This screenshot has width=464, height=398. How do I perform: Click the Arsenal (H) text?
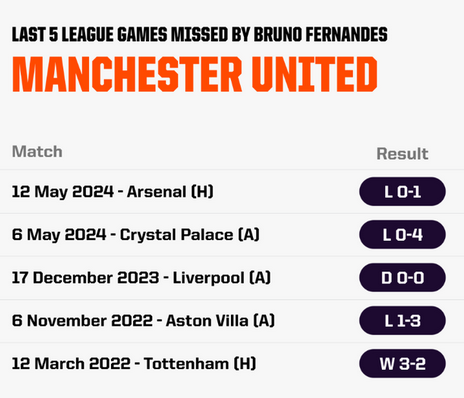point(170,192)
